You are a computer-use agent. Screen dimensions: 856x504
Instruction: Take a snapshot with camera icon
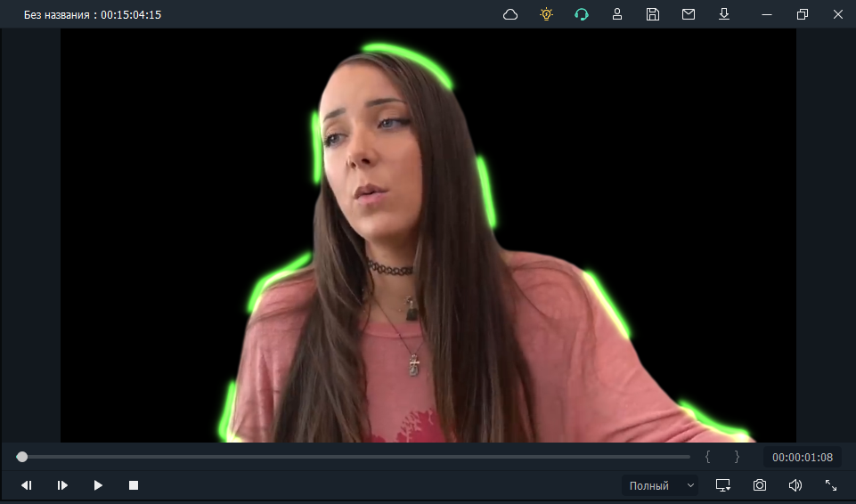[x=760, y=485]
